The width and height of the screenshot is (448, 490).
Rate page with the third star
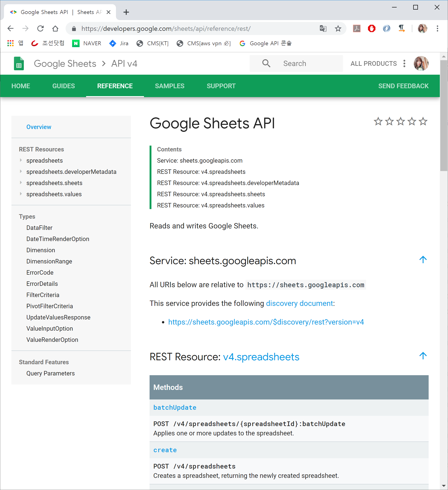[401, 121]
